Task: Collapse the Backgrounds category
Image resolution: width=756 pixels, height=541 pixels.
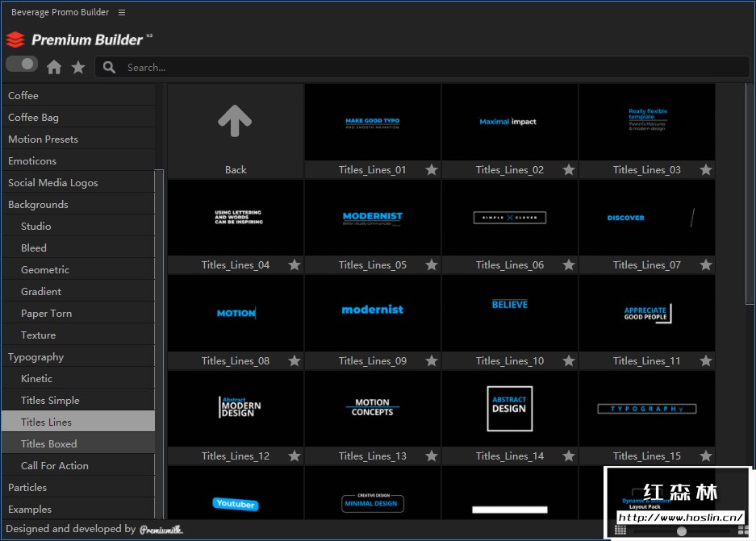Action: coord(78,204)
